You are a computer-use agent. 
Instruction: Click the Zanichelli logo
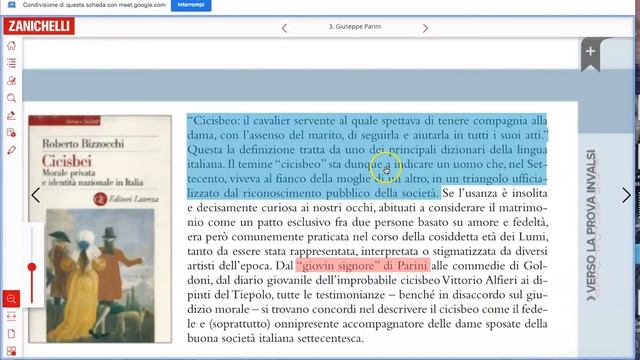[39, 26]
